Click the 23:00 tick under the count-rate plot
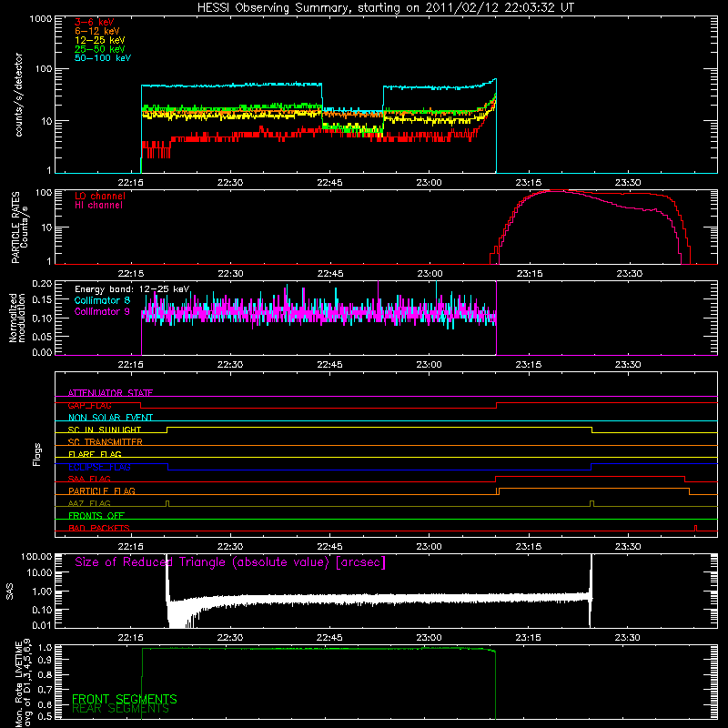 [x=429, y=183]
